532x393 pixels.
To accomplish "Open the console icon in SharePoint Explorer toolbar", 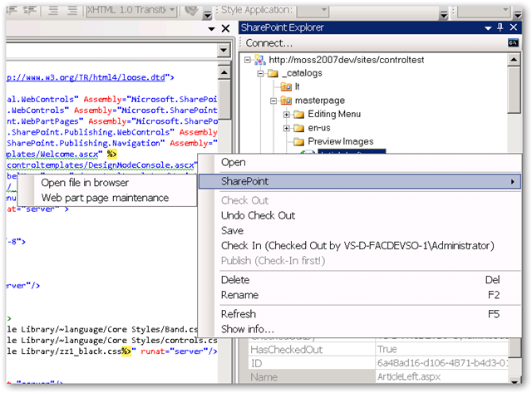I will point(513,42).
